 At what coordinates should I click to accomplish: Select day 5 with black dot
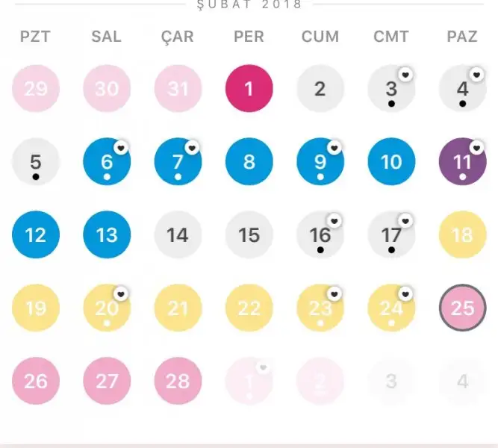(x=36, y=162)
